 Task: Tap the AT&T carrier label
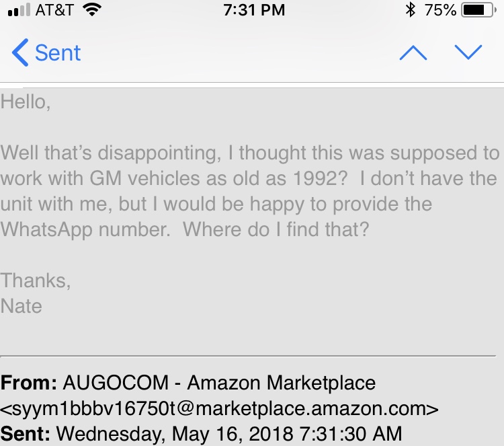[54, 10]
